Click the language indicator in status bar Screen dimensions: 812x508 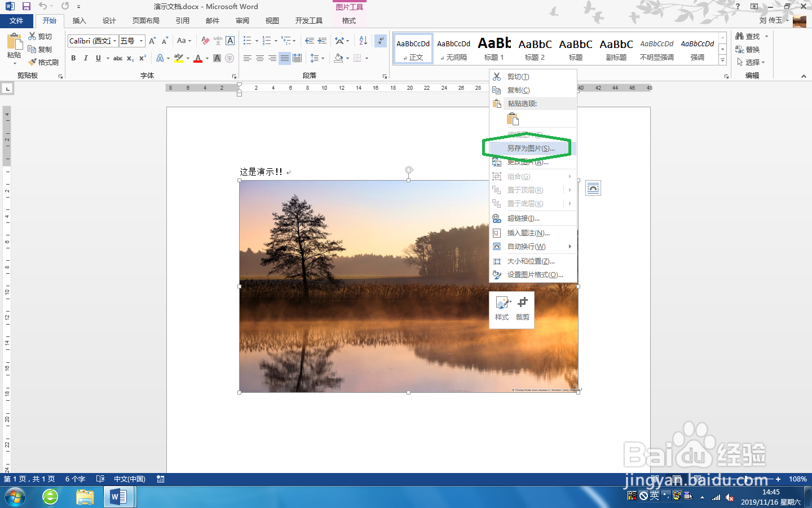[130, 479]
